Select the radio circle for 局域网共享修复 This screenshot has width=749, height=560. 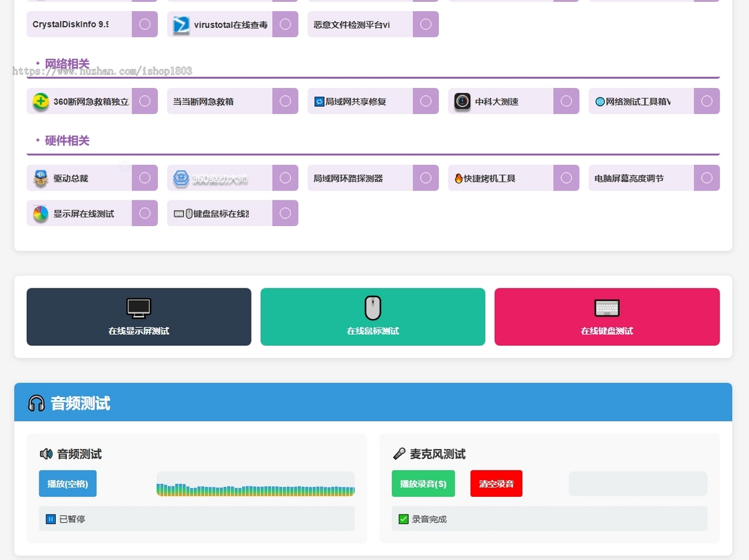[426, 101]
